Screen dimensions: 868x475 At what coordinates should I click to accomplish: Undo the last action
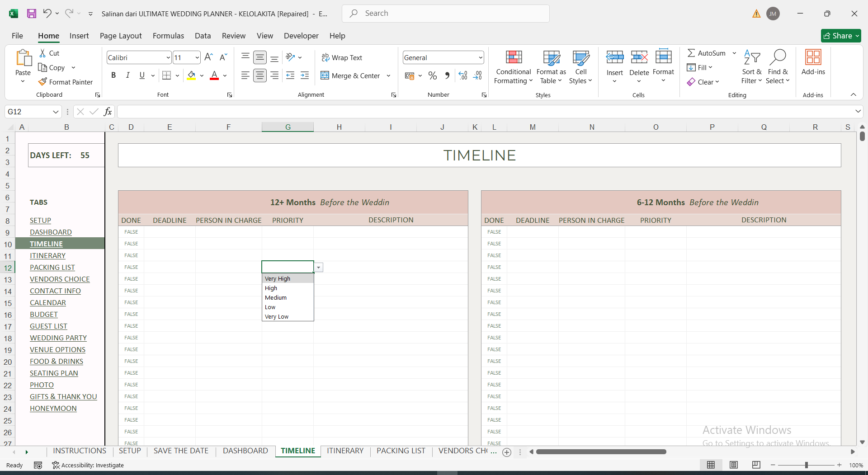point(47,14)
